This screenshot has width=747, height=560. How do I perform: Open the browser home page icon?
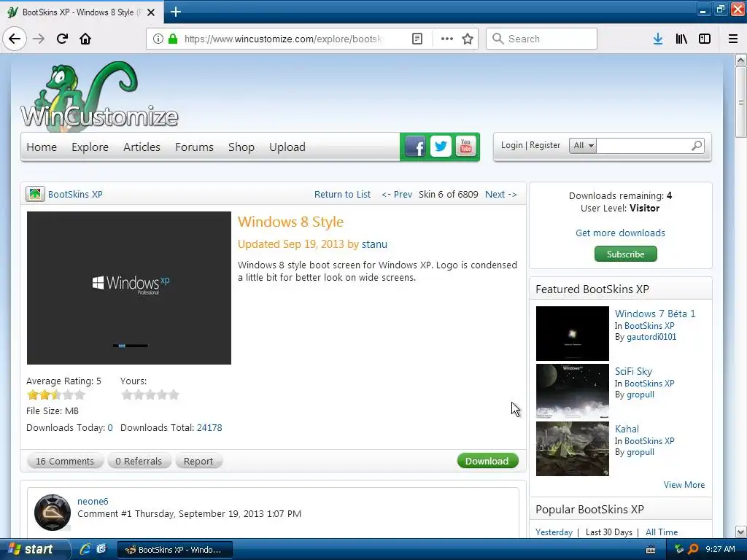coord(85,39)
